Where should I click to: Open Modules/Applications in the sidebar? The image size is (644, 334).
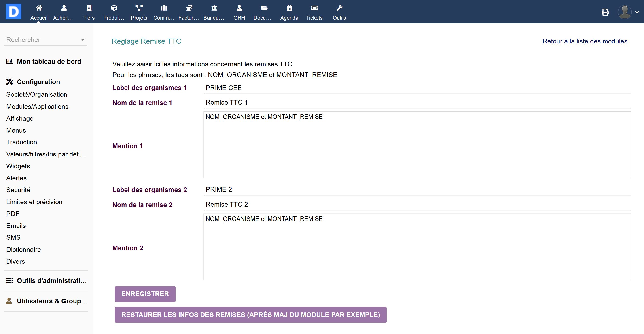coord(37,107)
